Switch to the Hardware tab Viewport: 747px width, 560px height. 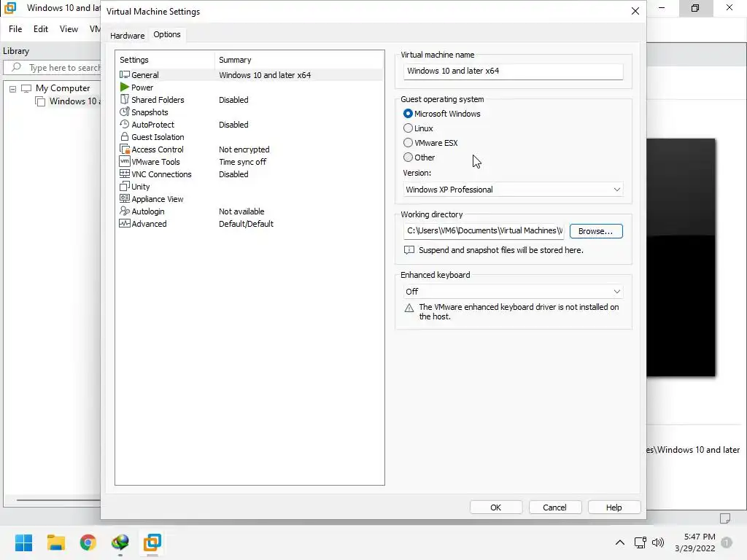pos(127,35)
